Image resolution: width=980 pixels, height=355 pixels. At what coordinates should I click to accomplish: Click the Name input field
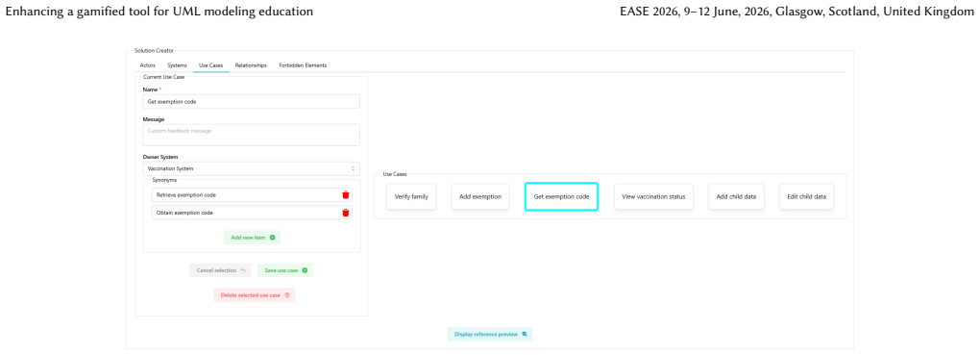pyautogui.click(x=252, y=101)
